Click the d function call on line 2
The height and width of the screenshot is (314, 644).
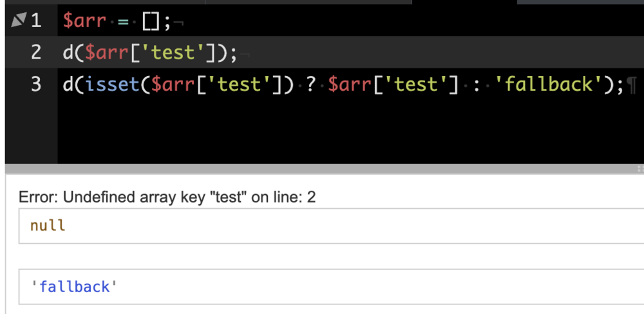[67, 52]
